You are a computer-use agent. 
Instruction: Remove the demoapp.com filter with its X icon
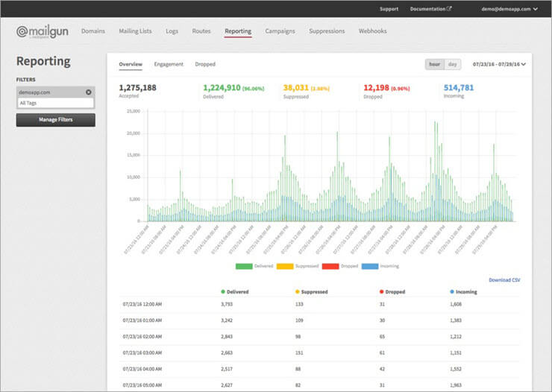[x=88, y=92]
